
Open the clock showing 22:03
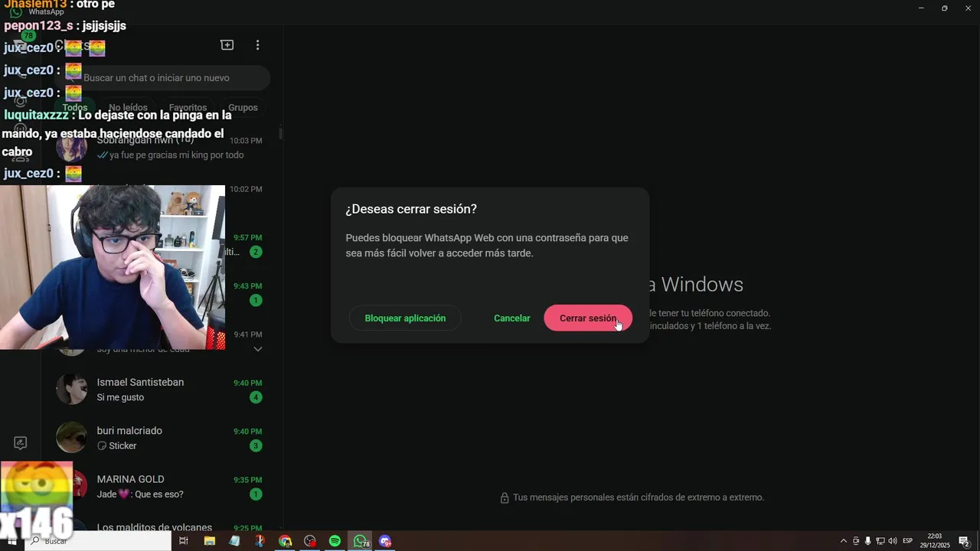click(935, 541)
